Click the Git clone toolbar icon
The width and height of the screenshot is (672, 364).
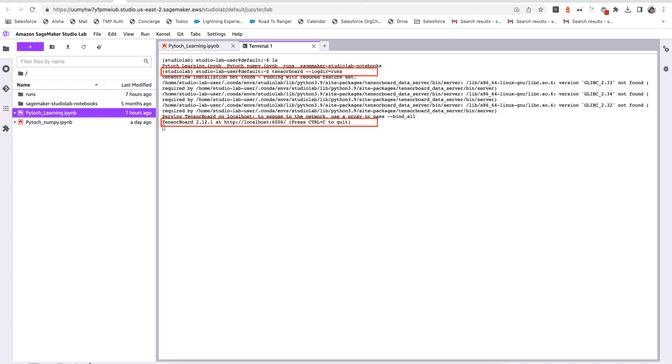tap(99, 47)
